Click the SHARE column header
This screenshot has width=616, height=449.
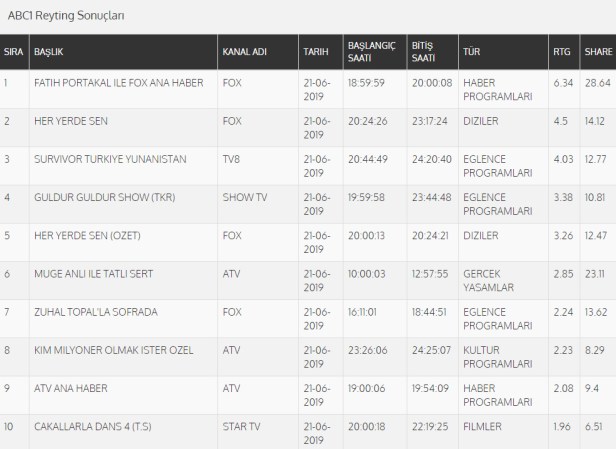click(x=597, y=50)
